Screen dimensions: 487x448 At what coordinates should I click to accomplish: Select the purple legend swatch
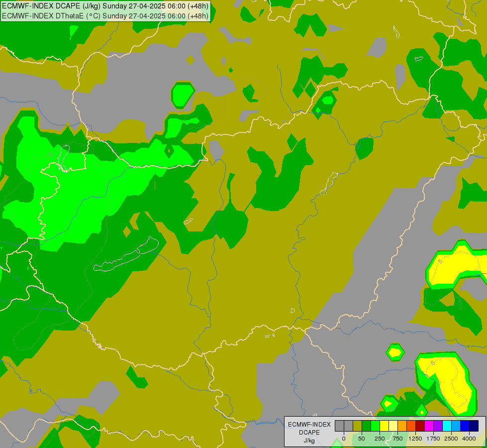(438, 426)
